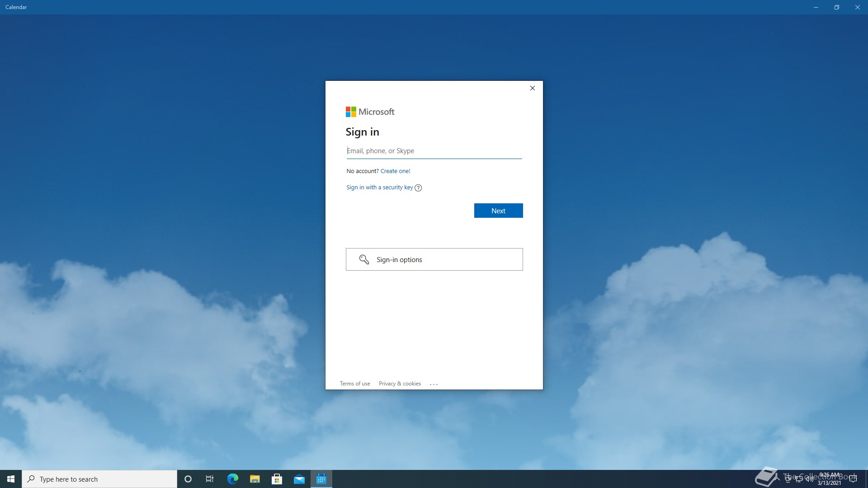868x488 pixels.
Task: Open the Mail app from taskbar
Action: pos(299,479)
